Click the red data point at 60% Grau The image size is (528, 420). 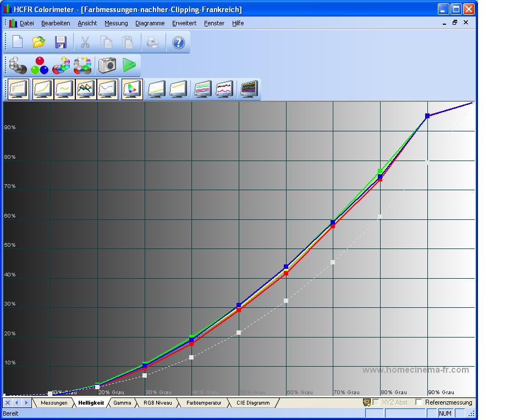tap(286, 274)
